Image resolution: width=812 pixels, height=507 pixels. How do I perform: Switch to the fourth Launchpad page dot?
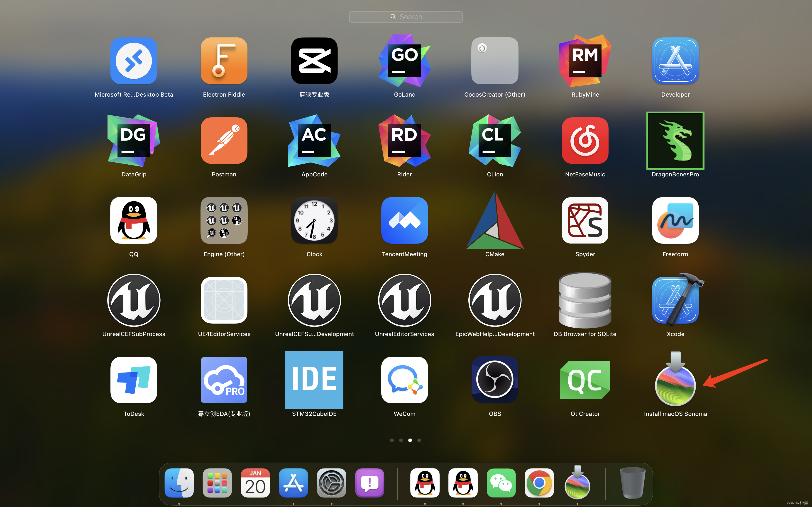[419, 440]
